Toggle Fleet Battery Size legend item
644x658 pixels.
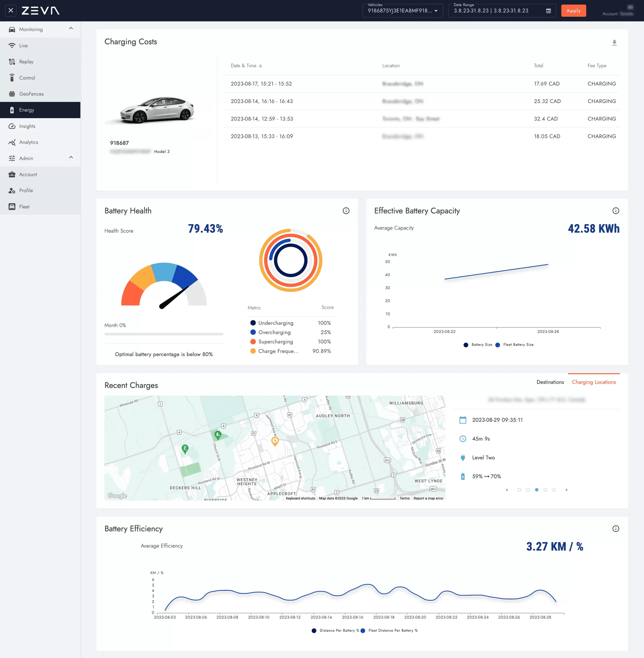coord(514,345)
